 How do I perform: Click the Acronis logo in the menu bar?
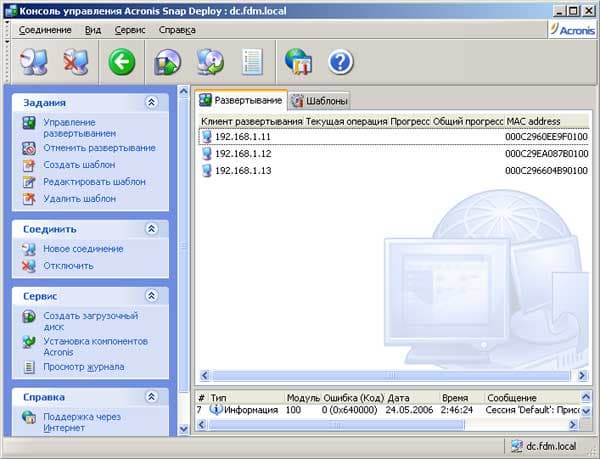point(572,29)
